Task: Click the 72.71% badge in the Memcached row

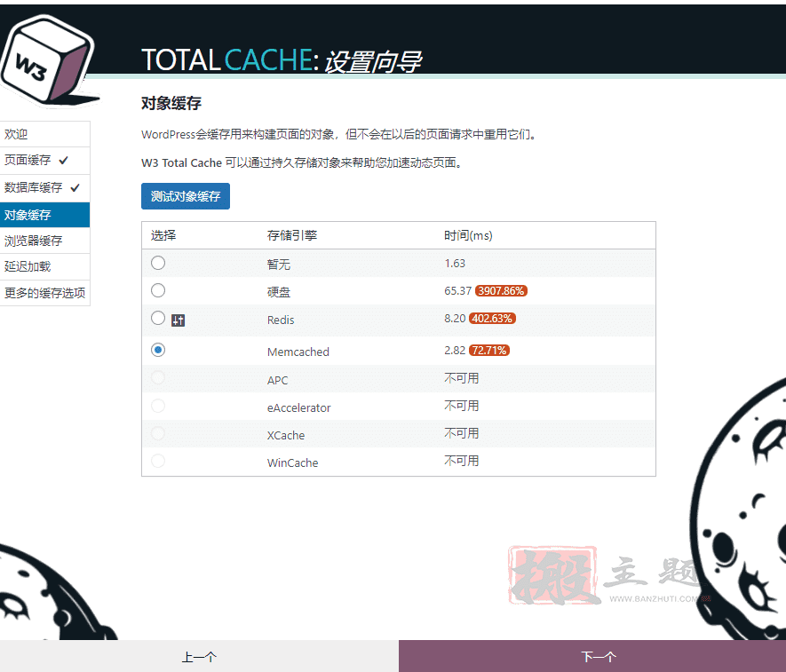Action: coord(489,351)
